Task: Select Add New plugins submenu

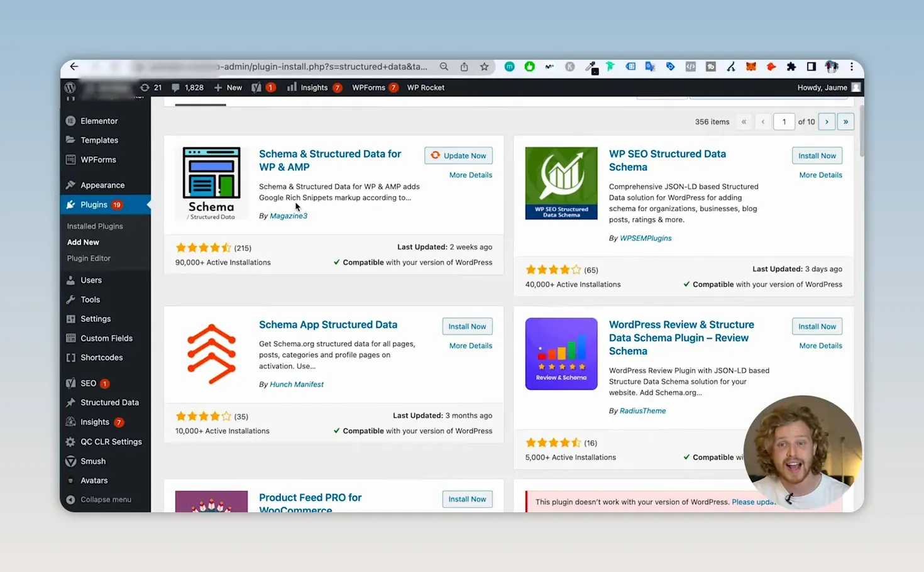Action: coord(83,242)
